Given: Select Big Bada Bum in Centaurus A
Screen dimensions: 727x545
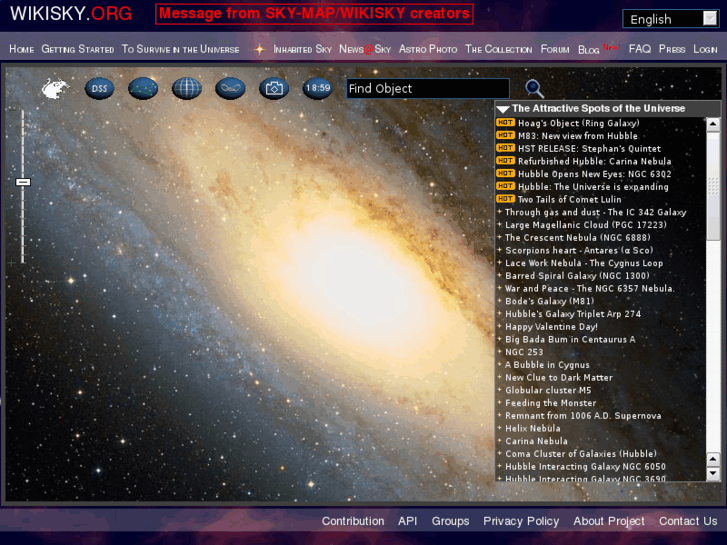Looking at the screenshot, I should pyautogui.click(x=570, y=340).
